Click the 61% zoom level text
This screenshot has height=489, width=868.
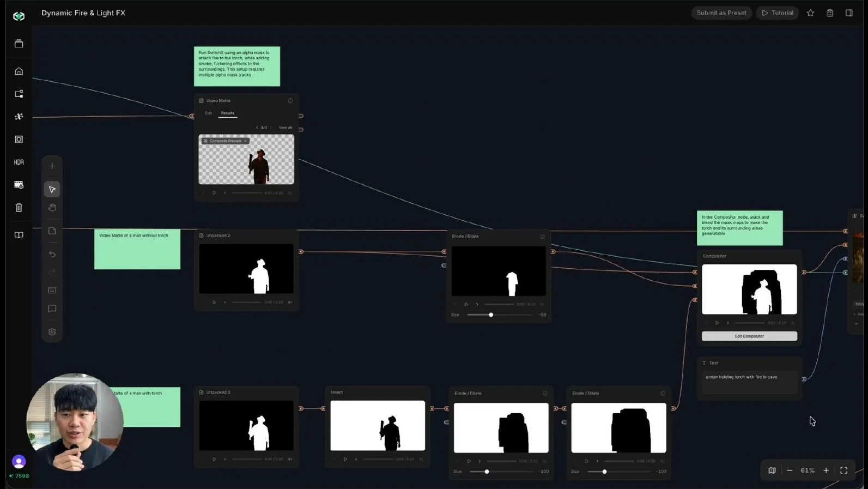pos(808,470)
